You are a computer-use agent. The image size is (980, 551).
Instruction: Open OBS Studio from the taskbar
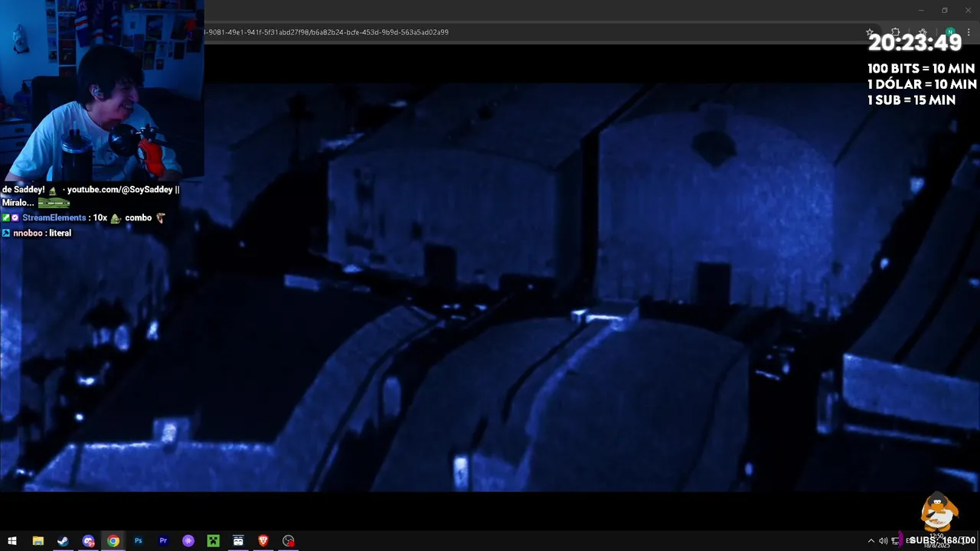point(289,541)
